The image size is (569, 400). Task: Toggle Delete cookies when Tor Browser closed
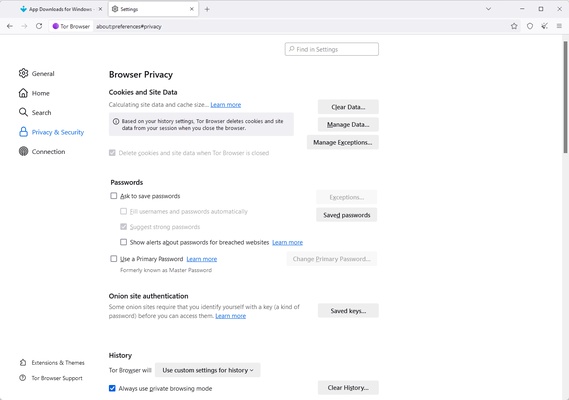tap(112, 153)
